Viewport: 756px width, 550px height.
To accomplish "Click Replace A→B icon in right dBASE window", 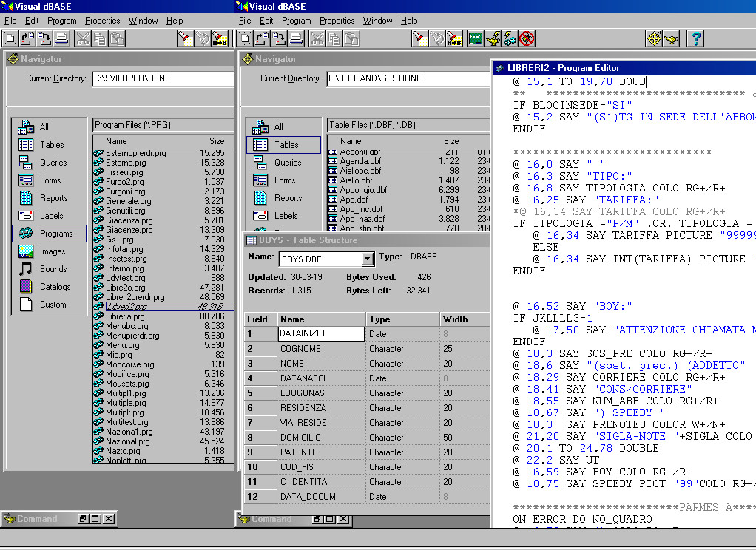I will coord(453,38).
